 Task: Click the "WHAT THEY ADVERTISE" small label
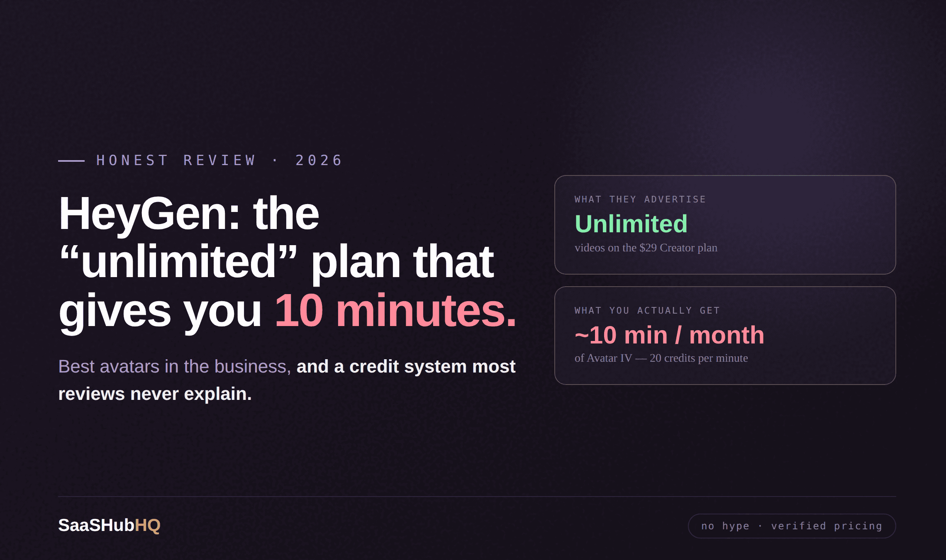click(x=640, y=199)
